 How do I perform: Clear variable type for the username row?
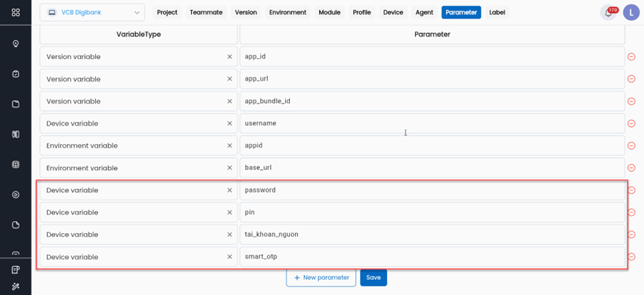(x=230, y=123)
